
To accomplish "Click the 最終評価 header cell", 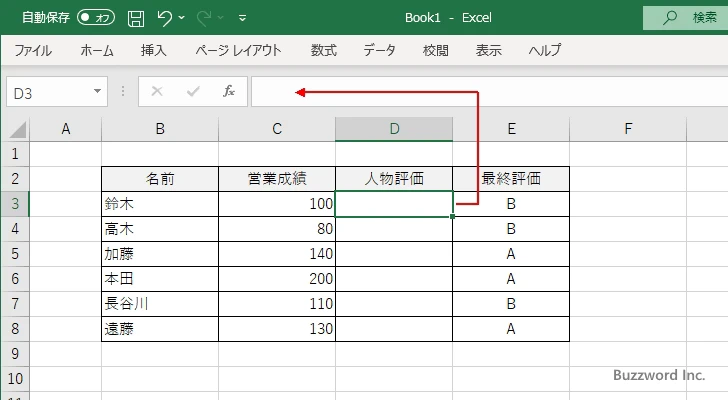I will pos(511,179).
